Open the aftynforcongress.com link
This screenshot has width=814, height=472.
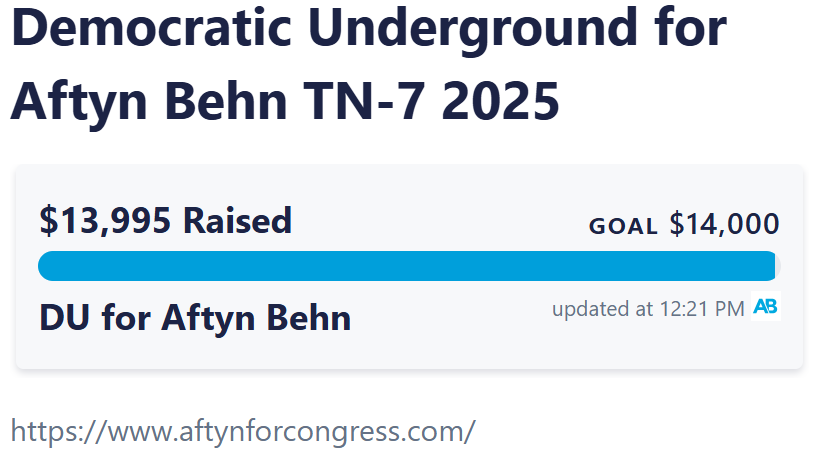(x=242, y=431)
